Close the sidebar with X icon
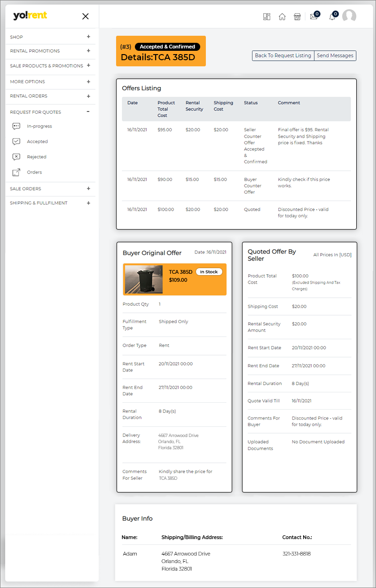 tap(86, 16)
